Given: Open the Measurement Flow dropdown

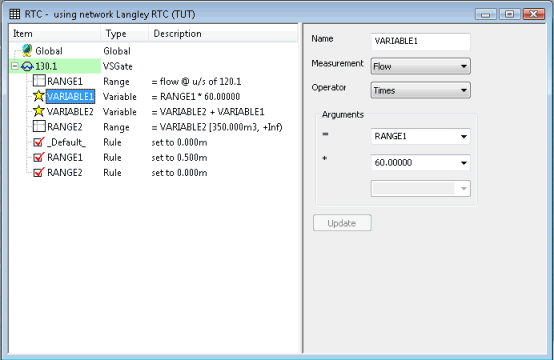Looking at the screenshot, I should 420,66.
